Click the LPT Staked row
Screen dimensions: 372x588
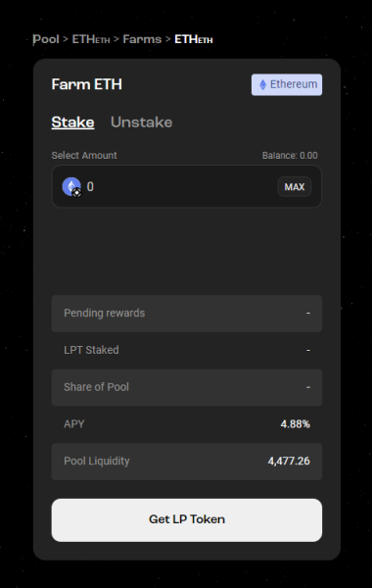pyautogui.click(x=187, y=350)
